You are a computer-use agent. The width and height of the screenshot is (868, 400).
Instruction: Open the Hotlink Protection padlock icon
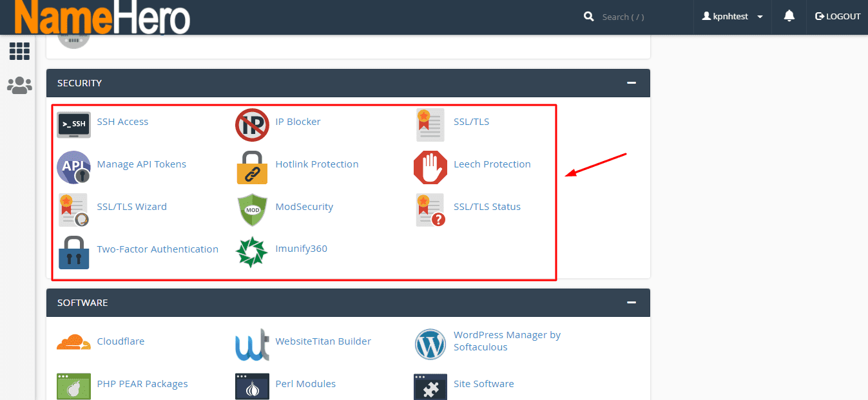pyautogui.click(x=252, y=167)
